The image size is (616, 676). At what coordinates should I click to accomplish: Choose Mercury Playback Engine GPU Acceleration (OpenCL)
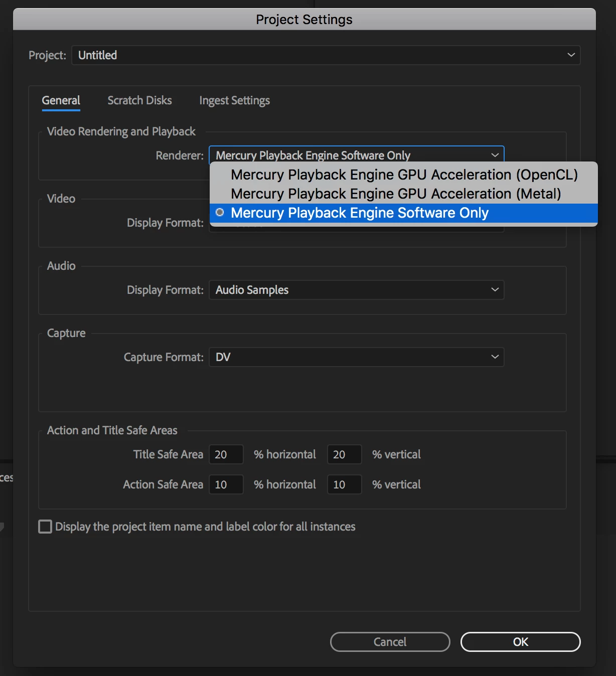tap(404, 175)
